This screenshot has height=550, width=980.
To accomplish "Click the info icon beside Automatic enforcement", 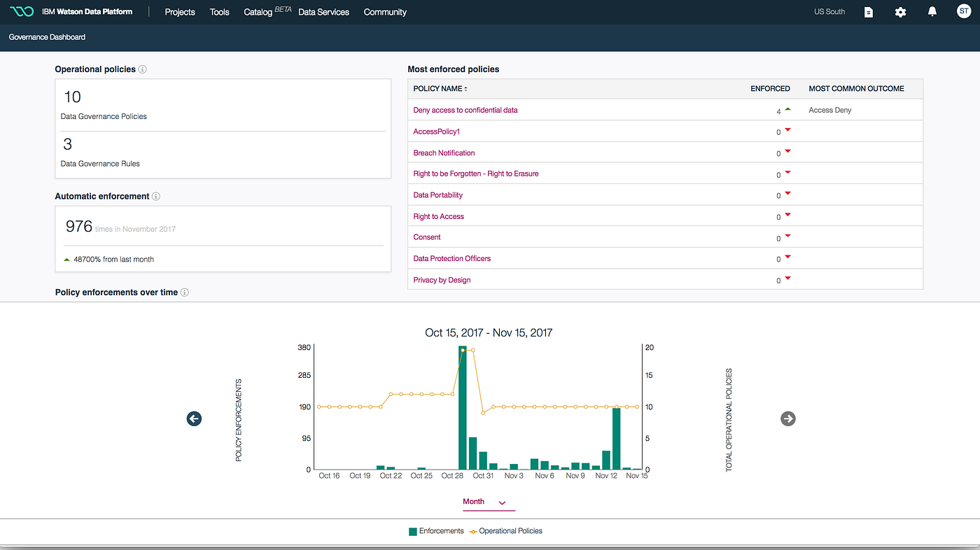I will point(156,196).
